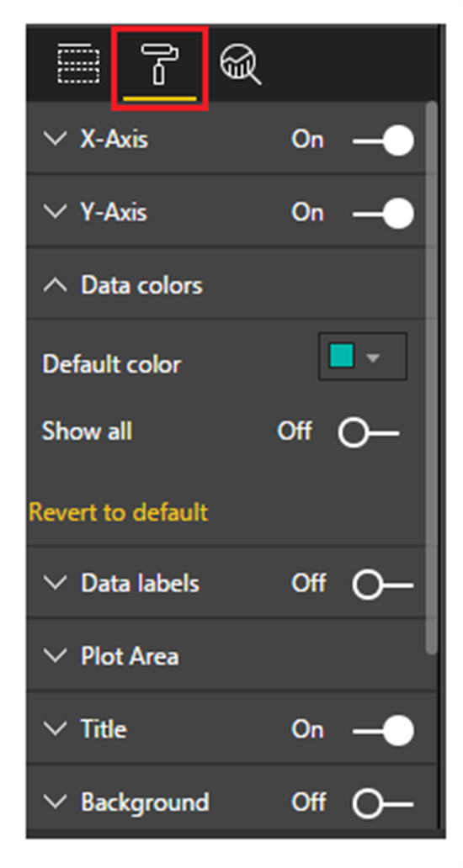The width and height of the screenshot is (463, 868).
Task: Enable the Show all toggle
Action: pyautogui.click(x=369, y=432)
